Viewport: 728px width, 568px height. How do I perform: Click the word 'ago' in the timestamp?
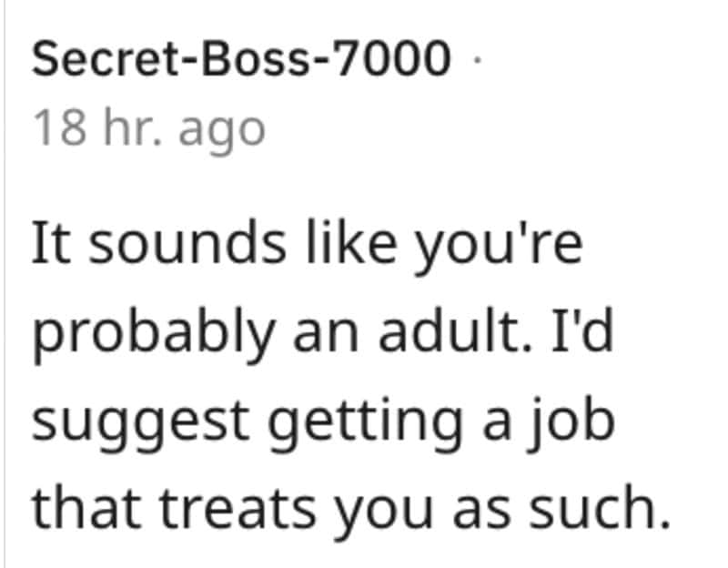pyautogui.click(x=222, y=132)
